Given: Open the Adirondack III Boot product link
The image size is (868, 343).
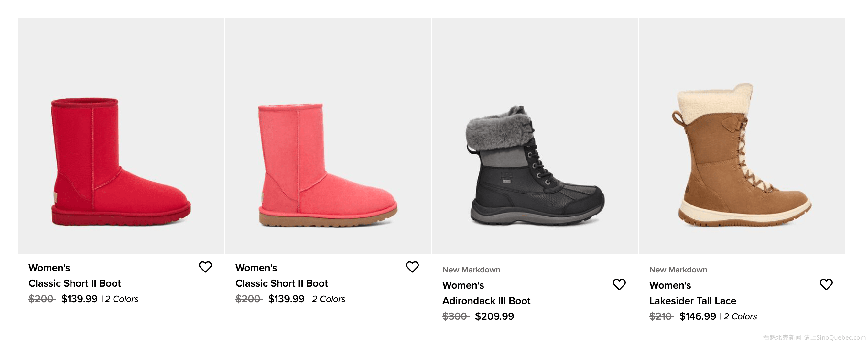Looking at the screenshot, I should tap(486, 301).
